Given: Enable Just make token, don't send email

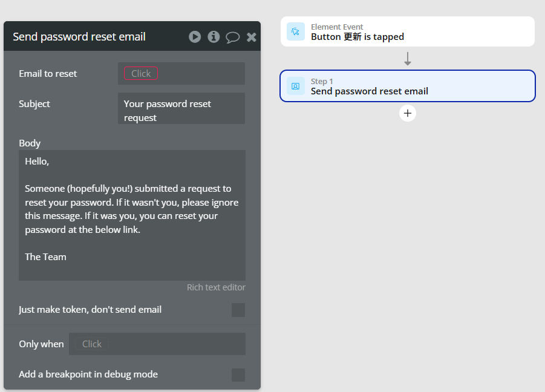Looking at the screenshot, I should pos(238,310).
